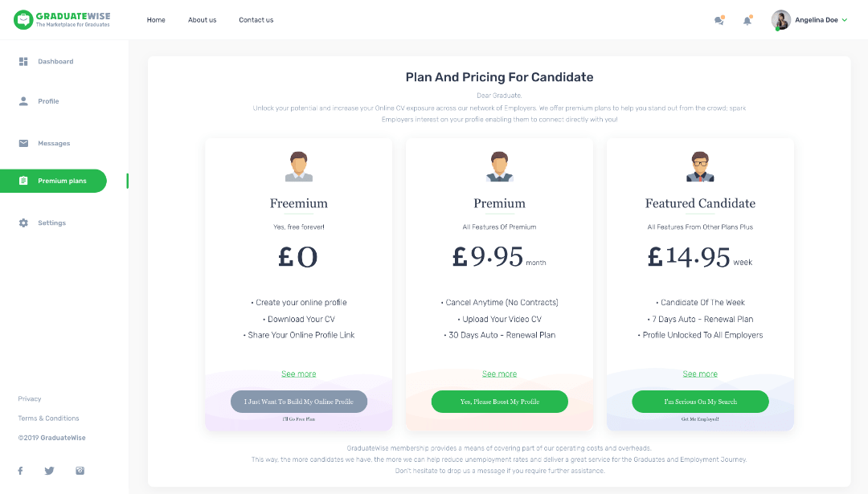The width and height of the screenshot is (868, 494).
Task: Open the Facebook social icon
Action: pyautogui.click(x=20, y=471)
